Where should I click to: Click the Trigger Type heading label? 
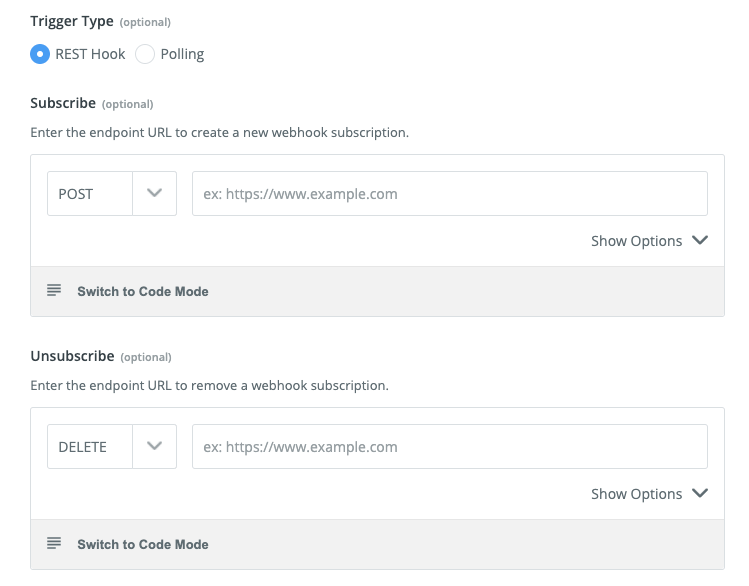(71, 22)
